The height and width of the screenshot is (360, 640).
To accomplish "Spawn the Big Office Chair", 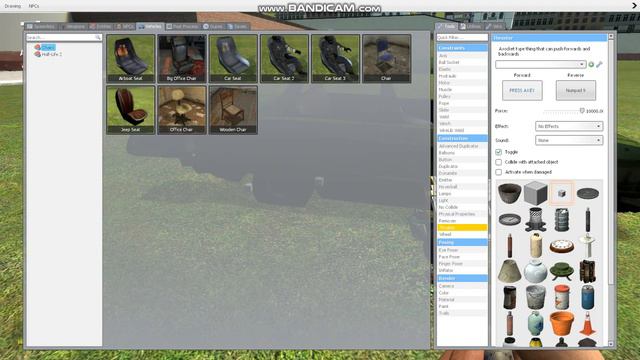I will tap(182, 59).
